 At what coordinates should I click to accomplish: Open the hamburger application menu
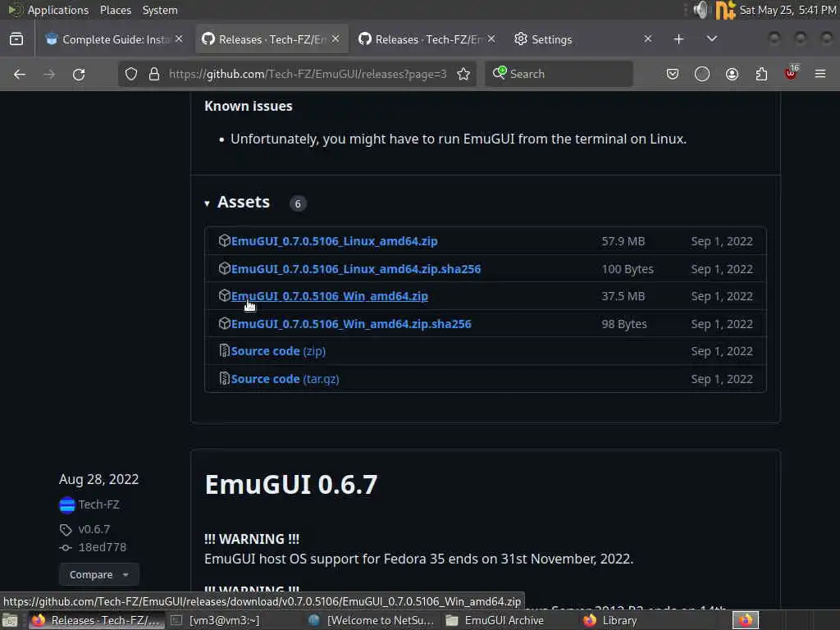820,74
